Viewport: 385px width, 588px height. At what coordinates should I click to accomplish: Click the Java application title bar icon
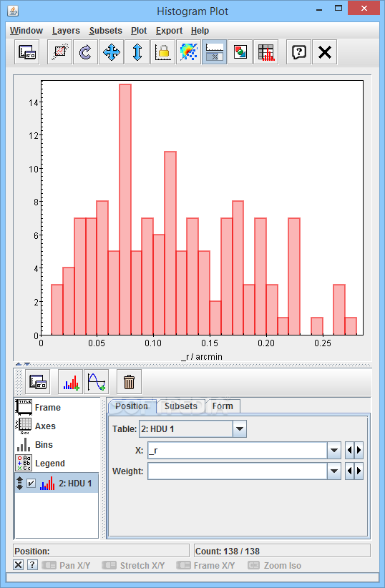13,11
